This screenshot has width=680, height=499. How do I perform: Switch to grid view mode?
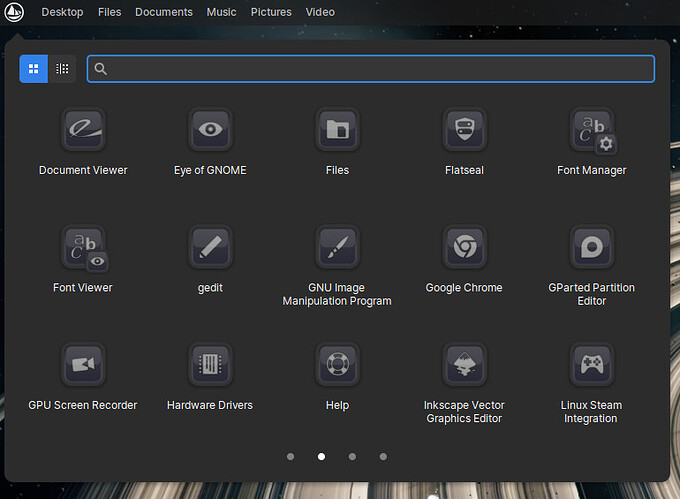33,68
